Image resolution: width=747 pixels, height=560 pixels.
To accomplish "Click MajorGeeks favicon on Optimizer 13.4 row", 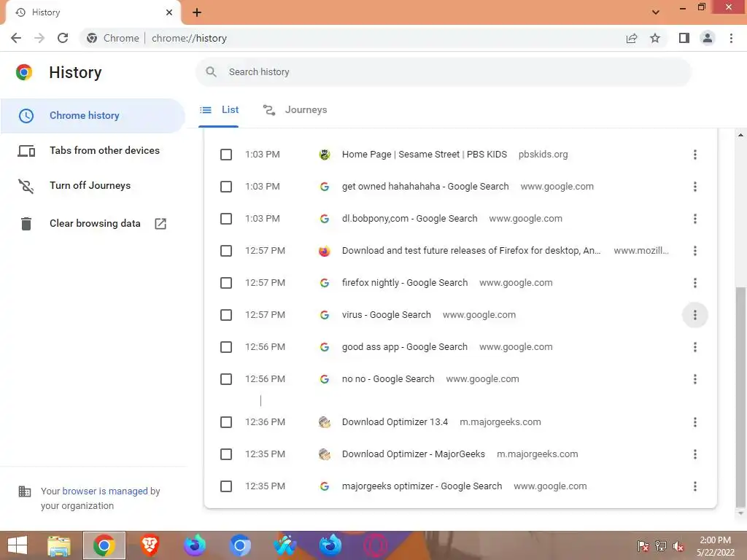I will coord(325,422).
